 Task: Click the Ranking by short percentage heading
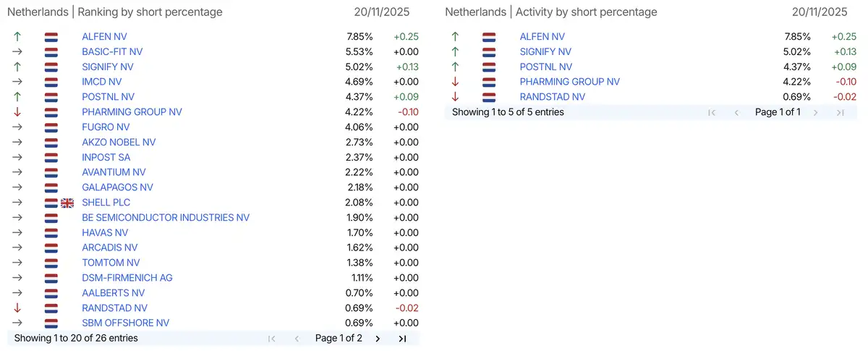pos(150,12)
